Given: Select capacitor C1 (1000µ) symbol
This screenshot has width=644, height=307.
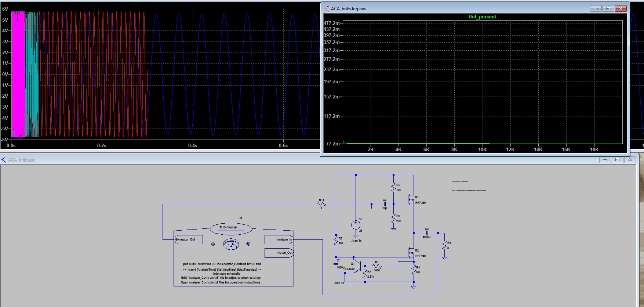Looking at the screenshot, I should pos(336,263).
